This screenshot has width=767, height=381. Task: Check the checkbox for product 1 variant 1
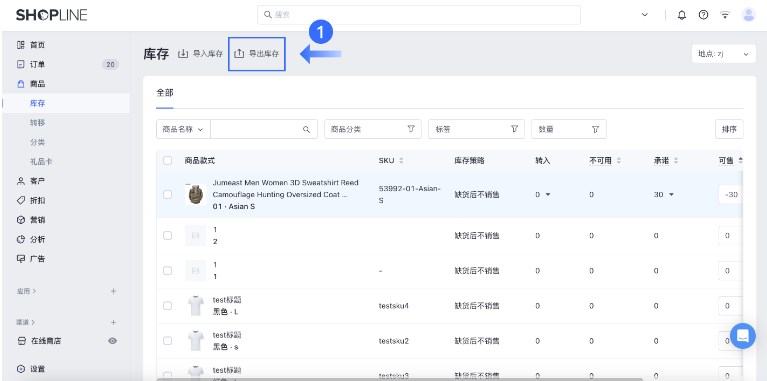click(x=167, y=270)
